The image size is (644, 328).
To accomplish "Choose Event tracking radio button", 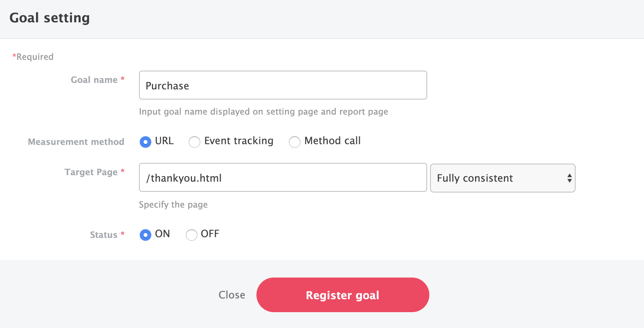I will 194,142.
